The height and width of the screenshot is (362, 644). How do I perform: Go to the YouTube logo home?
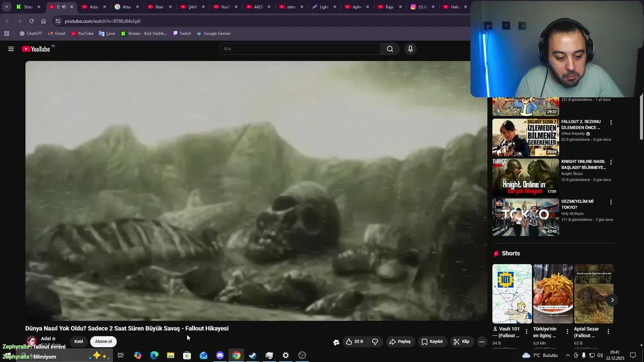(x=36, y=49)
